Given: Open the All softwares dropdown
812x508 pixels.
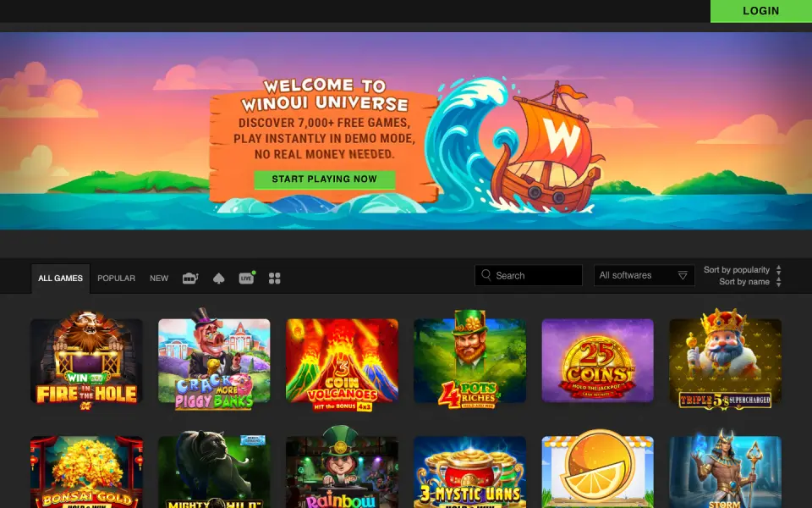Looking at the screenshot, I should click(643, 275).
